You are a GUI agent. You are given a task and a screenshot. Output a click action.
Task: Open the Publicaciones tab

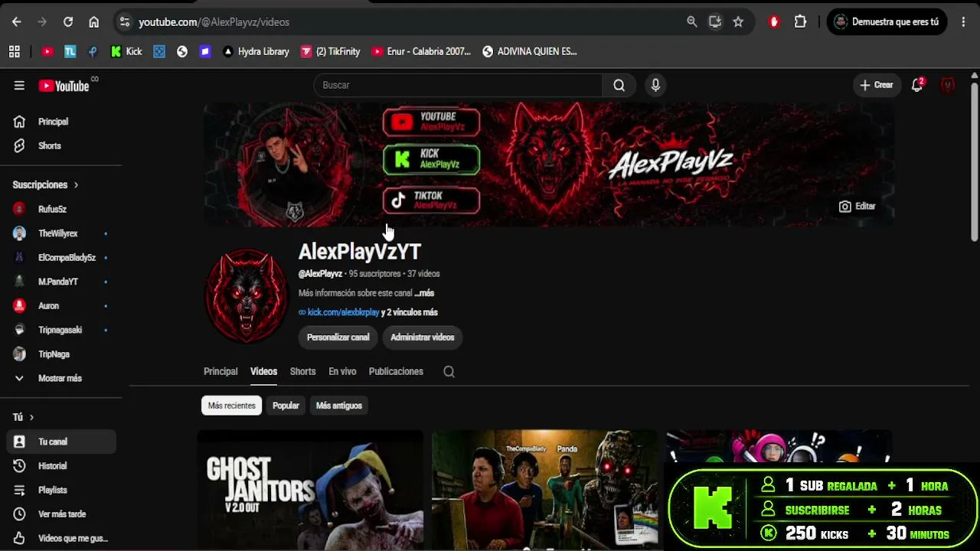tap(396, 371)
